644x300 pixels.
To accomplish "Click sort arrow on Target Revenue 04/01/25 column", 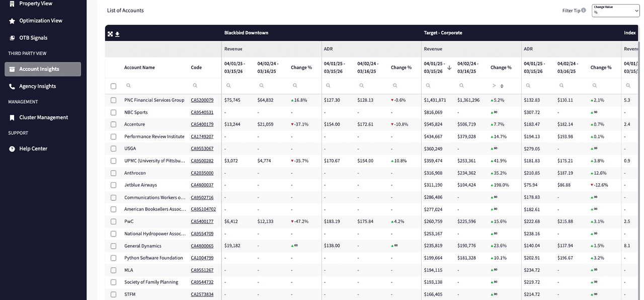I will pyautogui.click(x=449, y=67).
